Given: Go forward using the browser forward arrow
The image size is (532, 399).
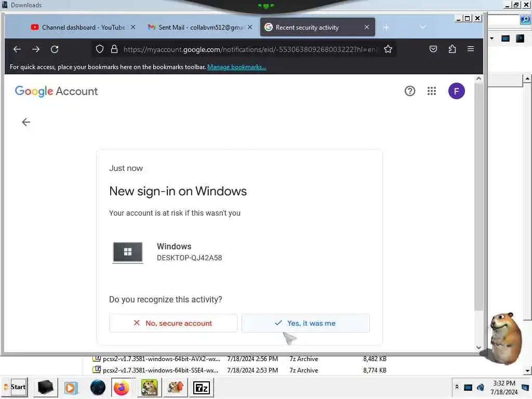Looking at the screenshot, I should pyautogui.click(x=36, y=49).
